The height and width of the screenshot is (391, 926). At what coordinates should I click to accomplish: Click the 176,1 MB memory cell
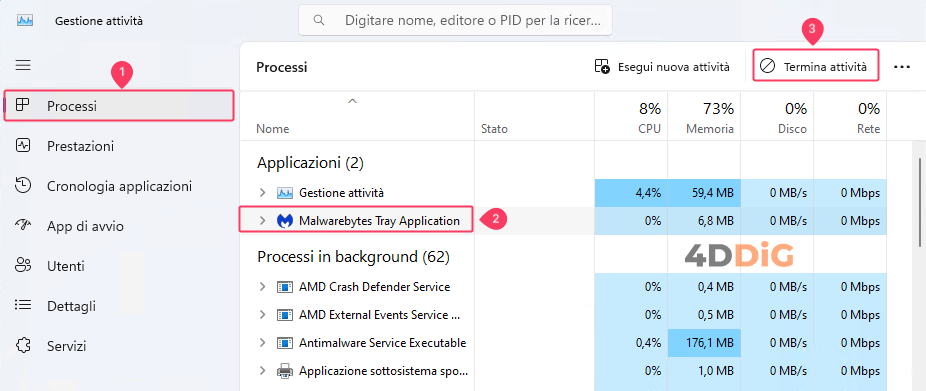pyautogui.click(x=704, y=343)
